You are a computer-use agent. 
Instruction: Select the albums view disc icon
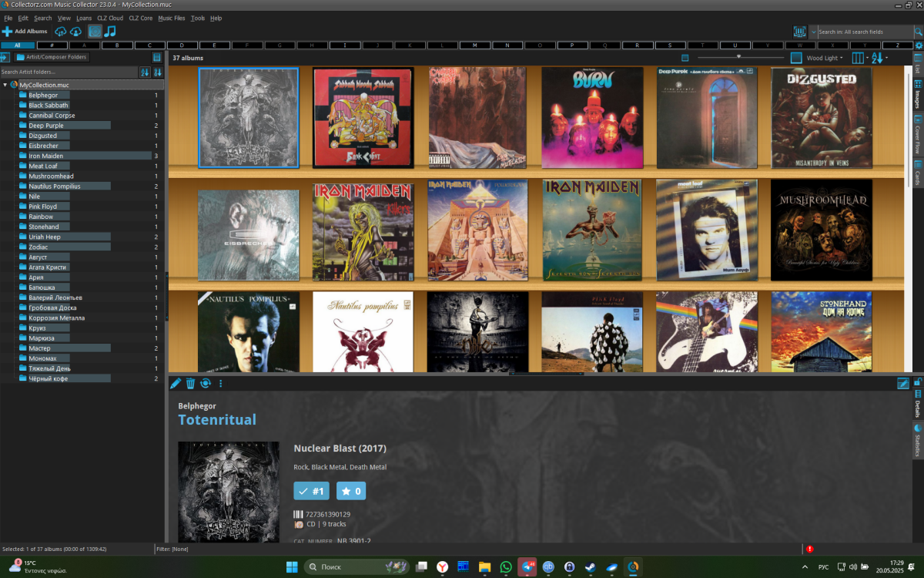click(x=95, y=32)
